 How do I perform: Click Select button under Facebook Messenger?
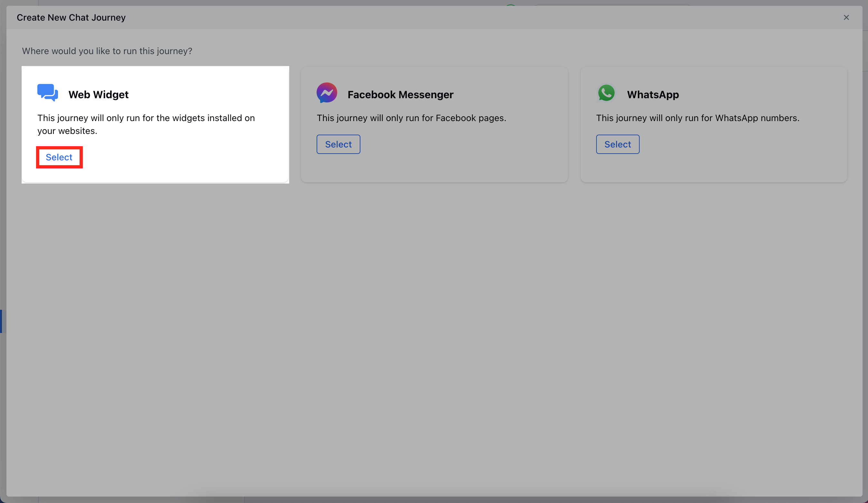338,144
